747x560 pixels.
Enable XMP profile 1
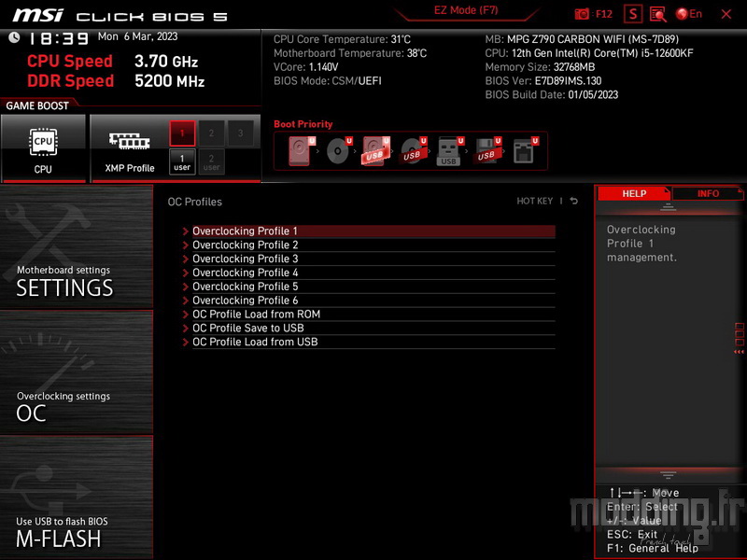[x=182, y=133]
